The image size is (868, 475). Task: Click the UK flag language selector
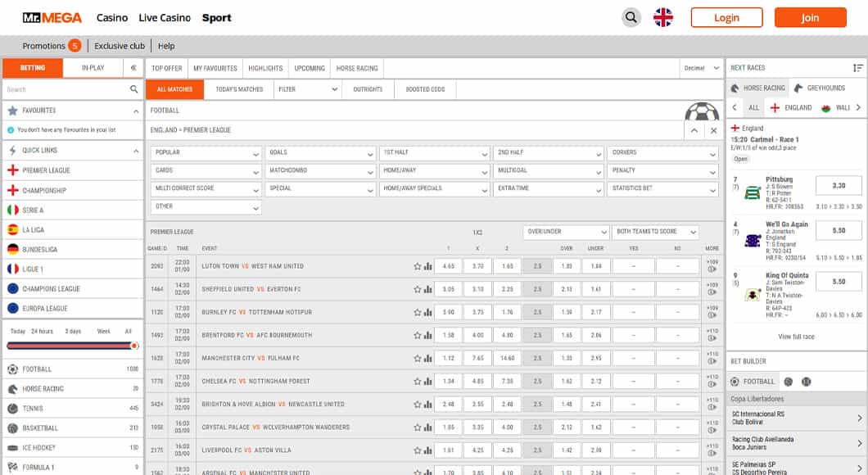(x=662, y=18)
